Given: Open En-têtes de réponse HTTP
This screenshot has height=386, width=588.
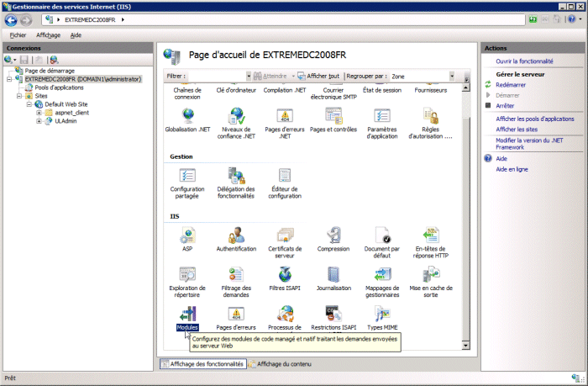Looking at the screenshot, I should pyautogui.click(x=431, y=242).
